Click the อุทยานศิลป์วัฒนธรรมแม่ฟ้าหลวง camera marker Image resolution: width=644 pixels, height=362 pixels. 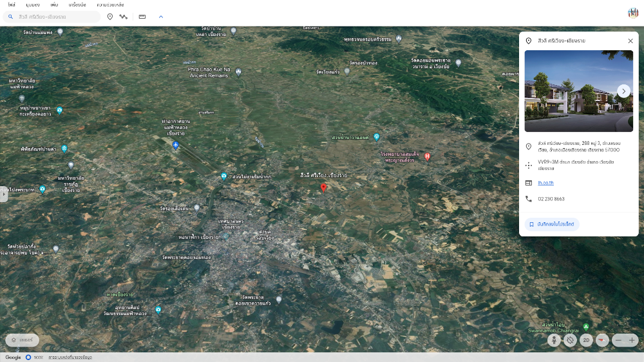click(x=158, y=310)
